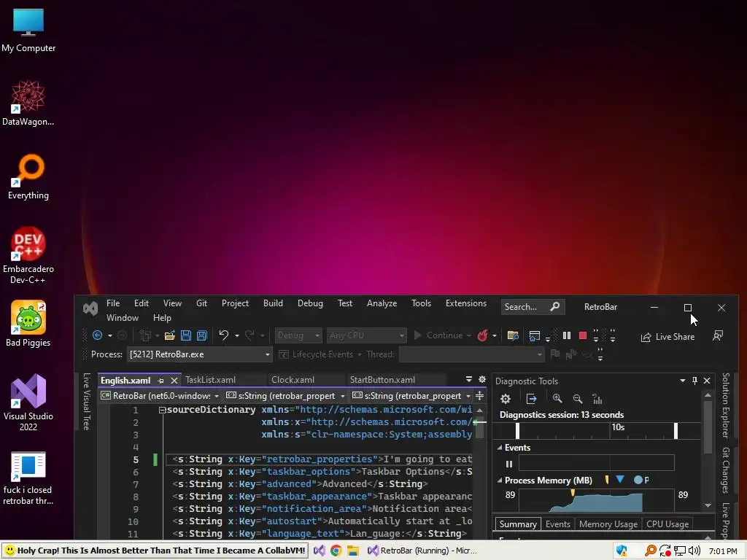Viewport: 747px width, 560px height.
Task: Open the Debug configuration dropdown
Action: (298, 335)
